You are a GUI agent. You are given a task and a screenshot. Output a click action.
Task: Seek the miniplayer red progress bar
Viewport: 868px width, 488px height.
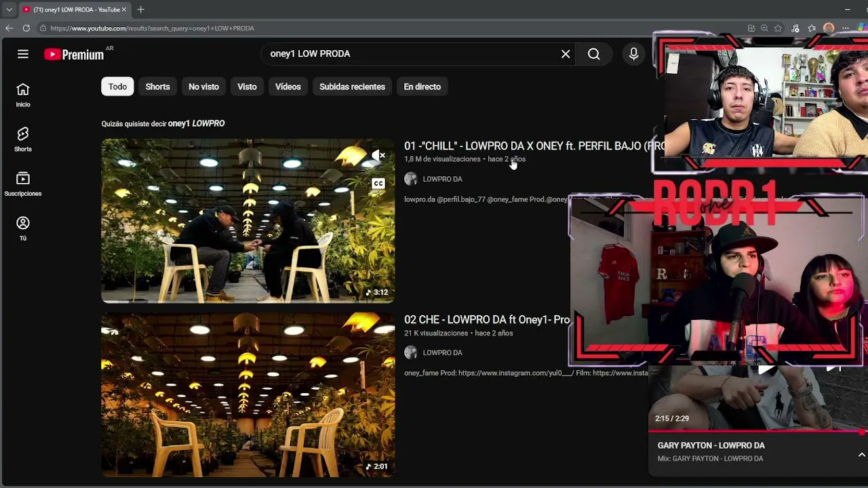(757, 431)
